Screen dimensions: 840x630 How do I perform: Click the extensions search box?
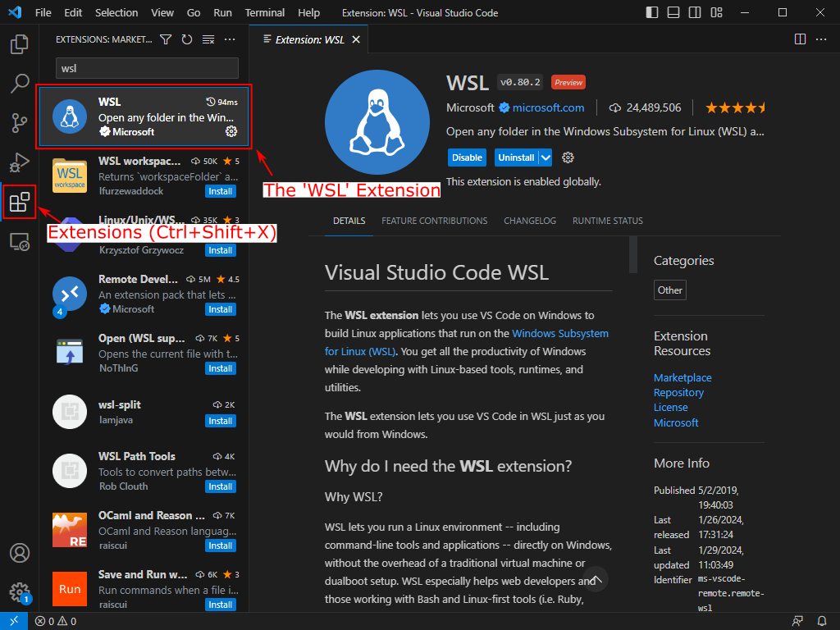(147, 69)
